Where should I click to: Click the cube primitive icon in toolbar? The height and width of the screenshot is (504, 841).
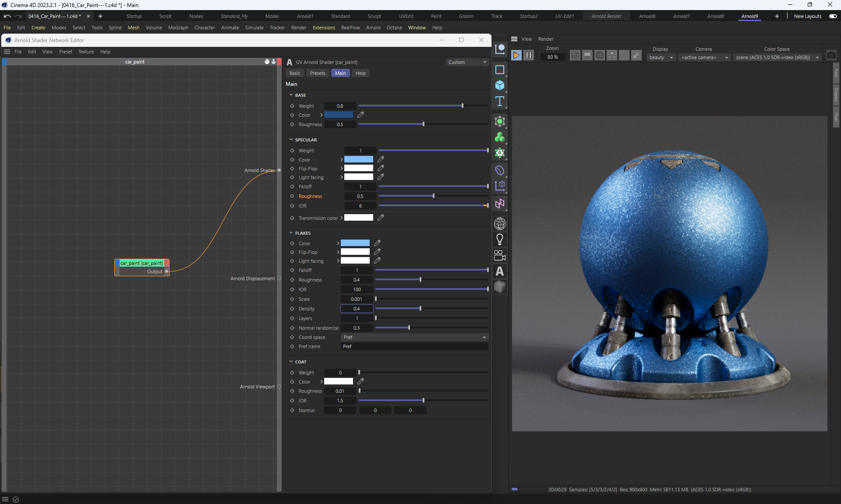[500, 85]
